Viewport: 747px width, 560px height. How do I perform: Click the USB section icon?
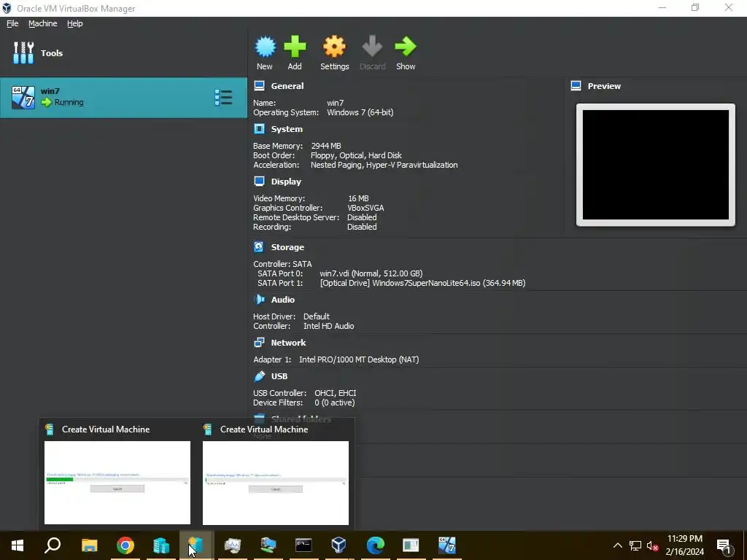tap(259, 376)
